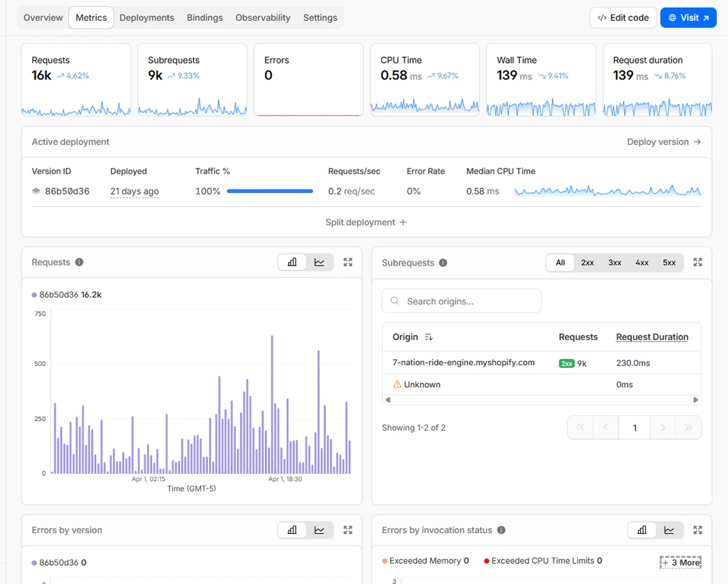Go to next page of origins
This screenshot has height=584, width=728.
pyautogui.click(x=663, y=428)
